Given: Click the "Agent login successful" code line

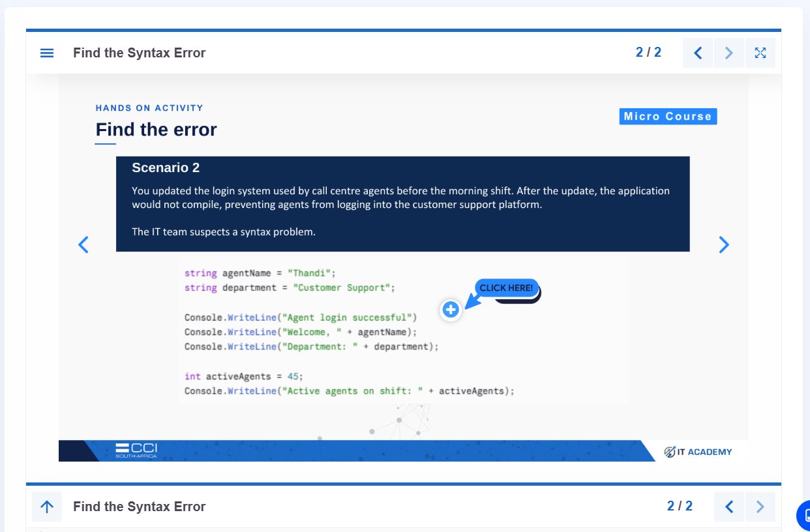Looking at the screenshot, I should 301,318.
